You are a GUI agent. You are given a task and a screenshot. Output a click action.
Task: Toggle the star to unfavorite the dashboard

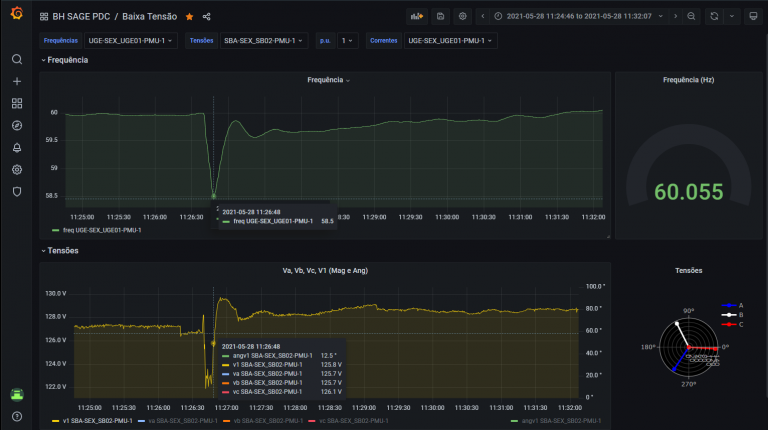point(189,17)
